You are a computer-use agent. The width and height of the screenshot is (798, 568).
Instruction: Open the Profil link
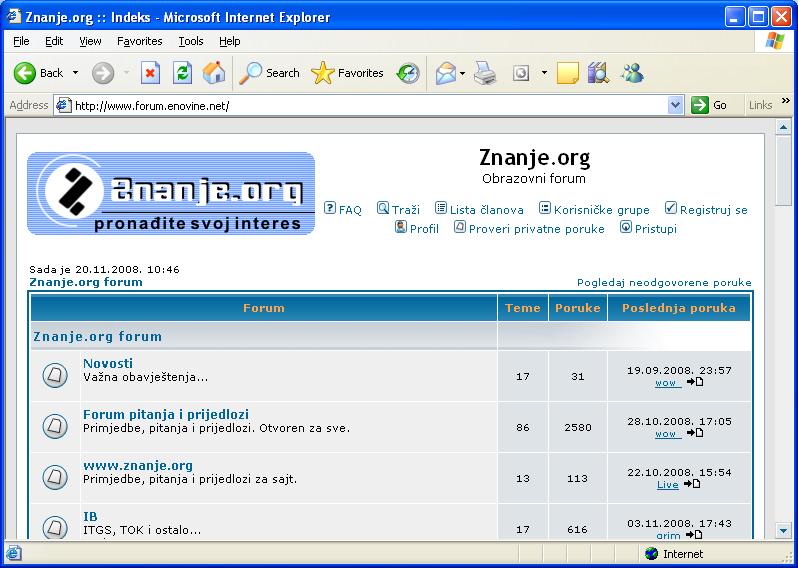tap(424, 229)
